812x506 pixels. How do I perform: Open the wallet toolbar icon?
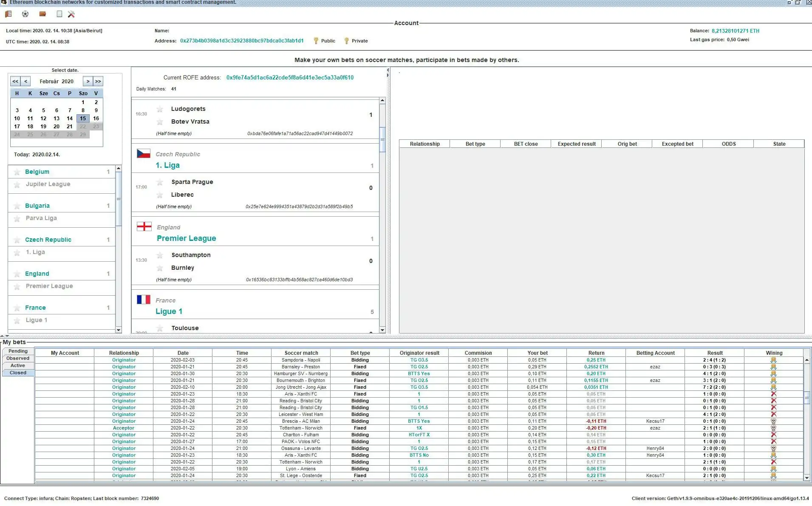pyautogui.click(x=42, y=14)
